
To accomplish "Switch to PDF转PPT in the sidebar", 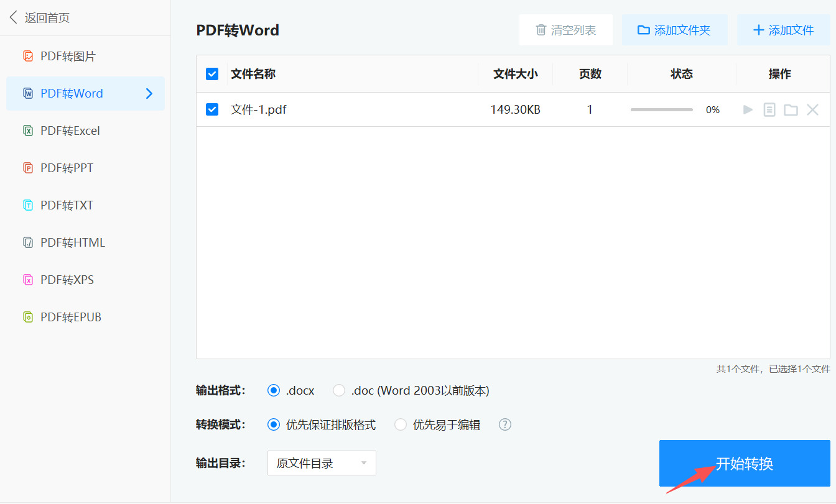I will (85, 168).
